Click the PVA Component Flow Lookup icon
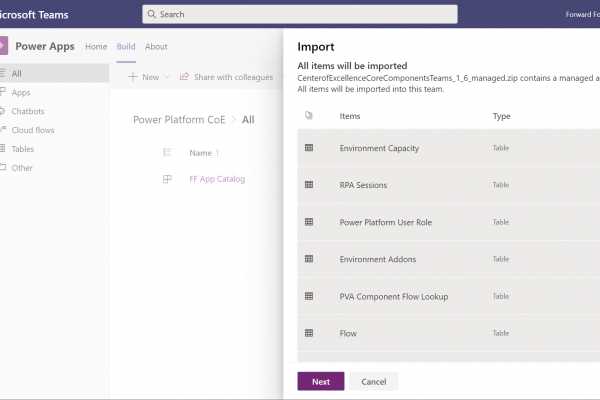600x400 pixels. click(x=309, y=296)
